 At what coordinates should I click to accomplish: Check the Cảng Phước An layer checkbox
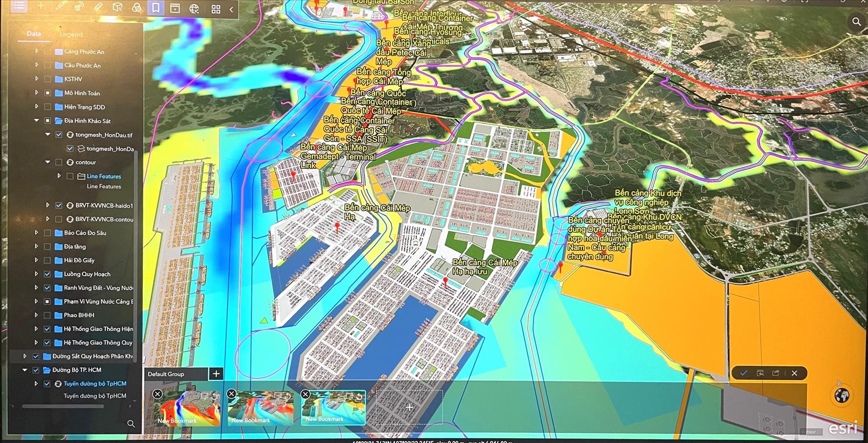[x=47, y=52]
